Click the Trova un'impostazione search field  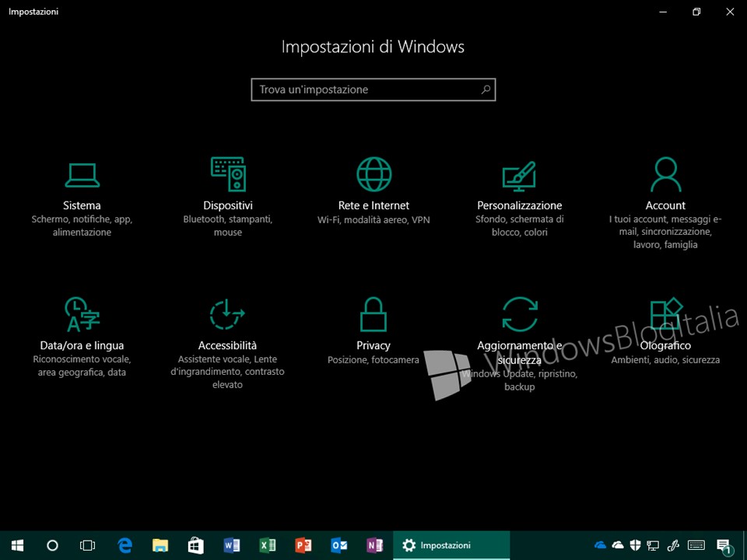373,89
